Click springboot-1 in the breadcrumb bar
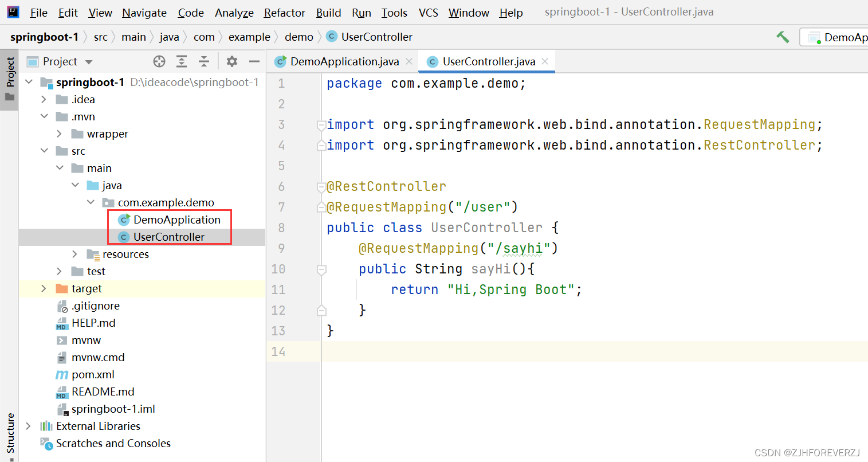This screenshot has height=462, width=868. pos(44,37)
